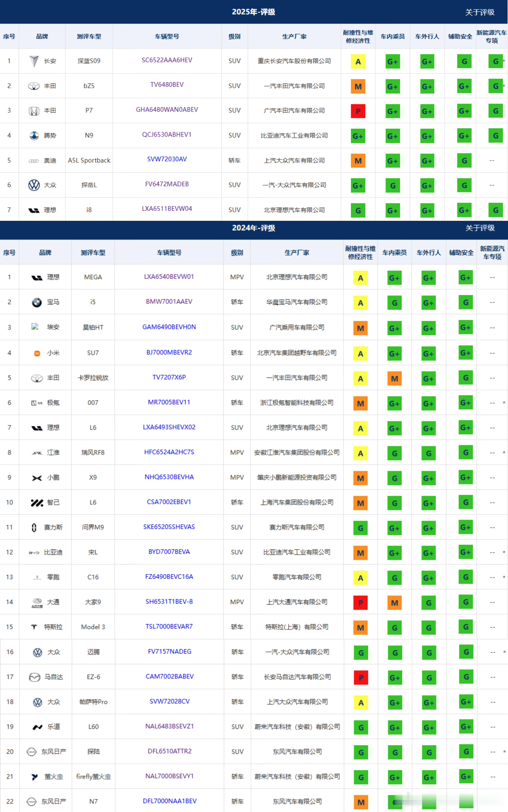
Task: Open TSL7000BEVAR7 Model 3 details link
Action: 169,626
